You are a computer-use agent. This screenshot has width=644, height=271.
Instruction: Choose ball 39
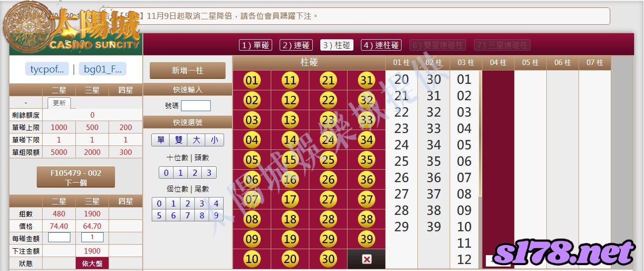tap(366, 239)
